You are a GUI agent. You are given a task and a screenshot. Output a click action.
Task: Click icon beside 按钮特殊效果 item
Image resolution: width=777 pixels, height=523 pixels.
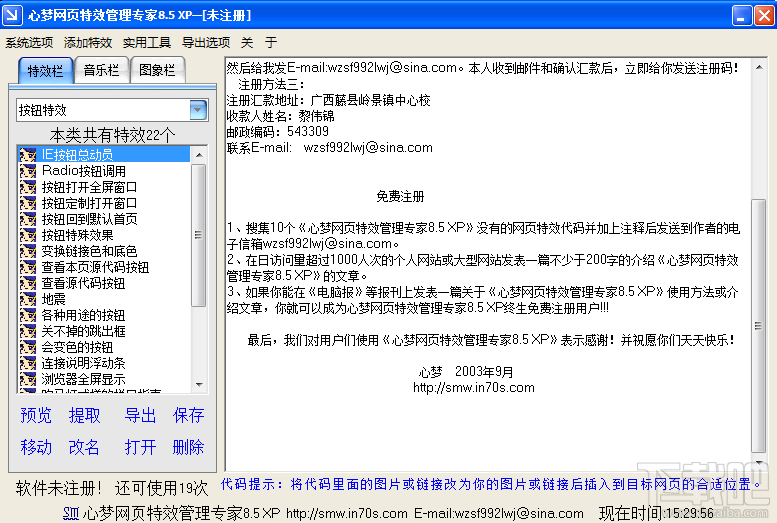[x=28, y=235]
